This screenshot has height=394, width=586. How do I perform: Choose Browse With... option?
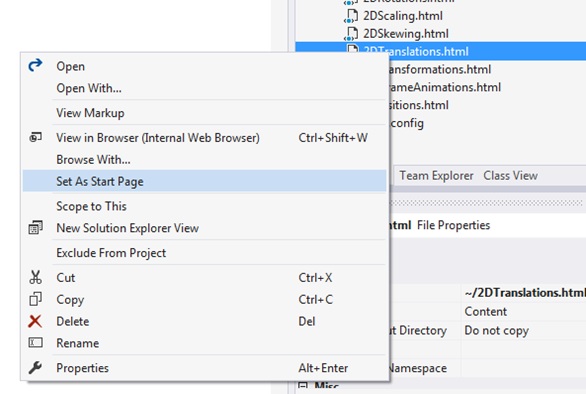(204, 160)
